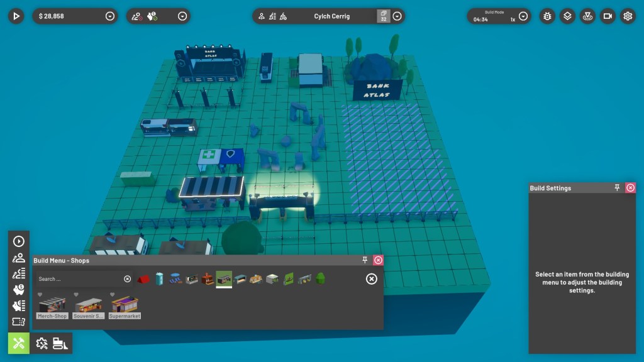This screenshot has width=644, height=362.
Task: Open the layers overlay button
Action: (x=567, y=16)
